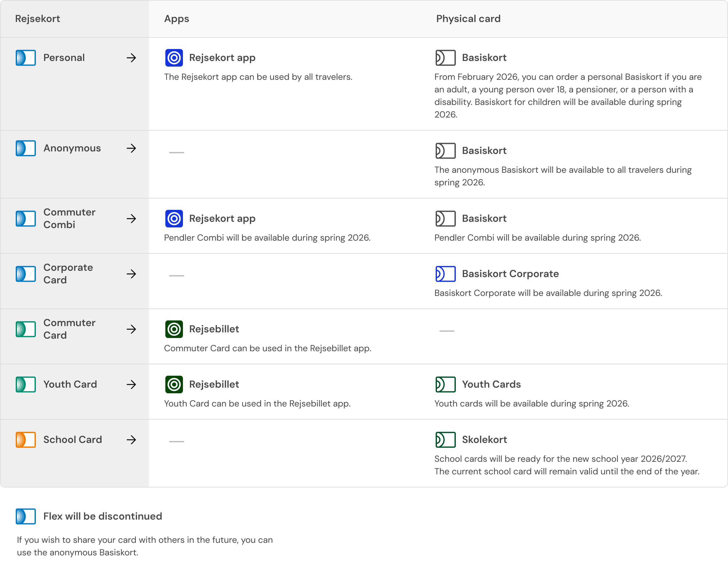Click the green Rejsebillet icon in Commuter Card row

(x=174, y=329)
